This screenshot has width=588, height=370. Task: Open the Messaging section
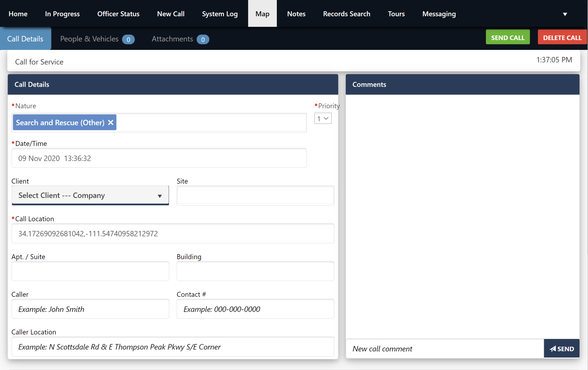coord(439,13)
